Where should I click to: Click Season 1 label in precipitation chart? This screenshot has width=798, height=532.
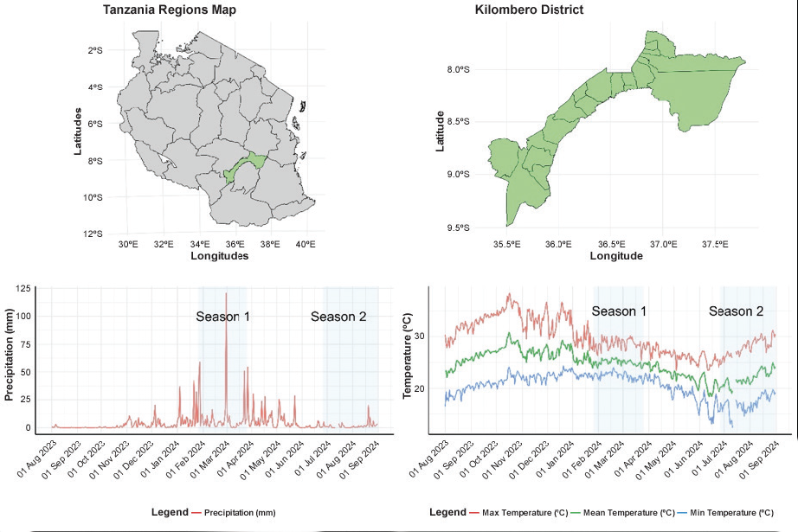(x=222, y=317)
